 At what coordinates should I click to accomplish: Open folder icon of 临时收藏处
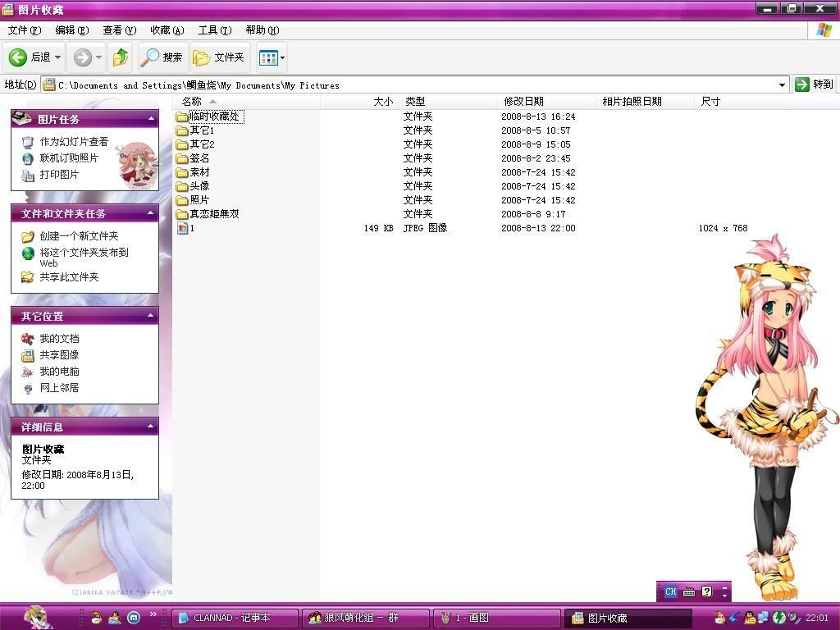(x=182, y=116)
